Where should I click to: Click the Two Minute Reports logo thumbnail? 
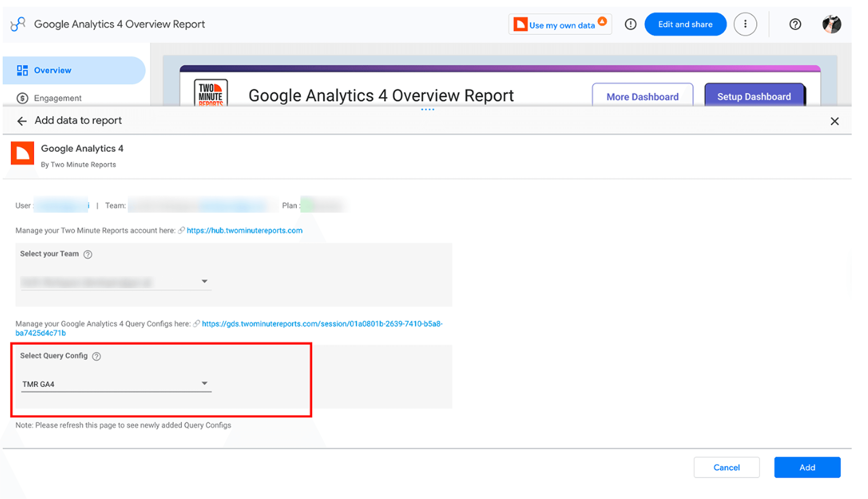(x=211, y=93)
